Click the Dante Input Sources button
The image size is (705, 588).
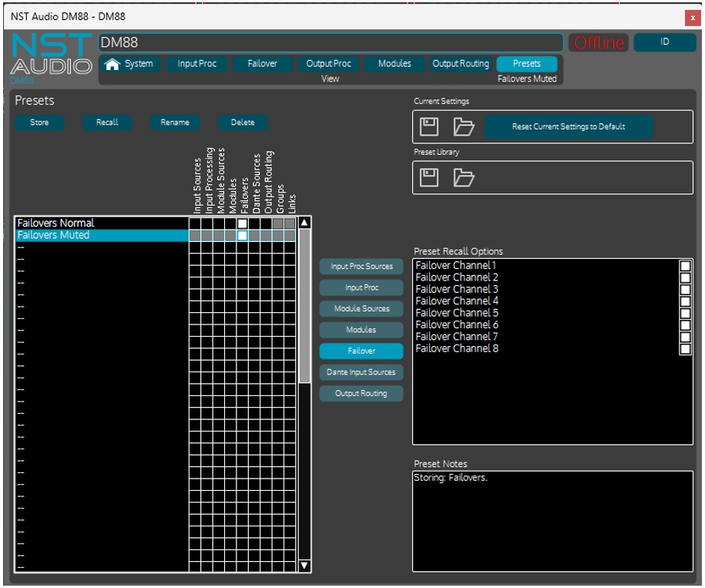(x=361, y=372)
